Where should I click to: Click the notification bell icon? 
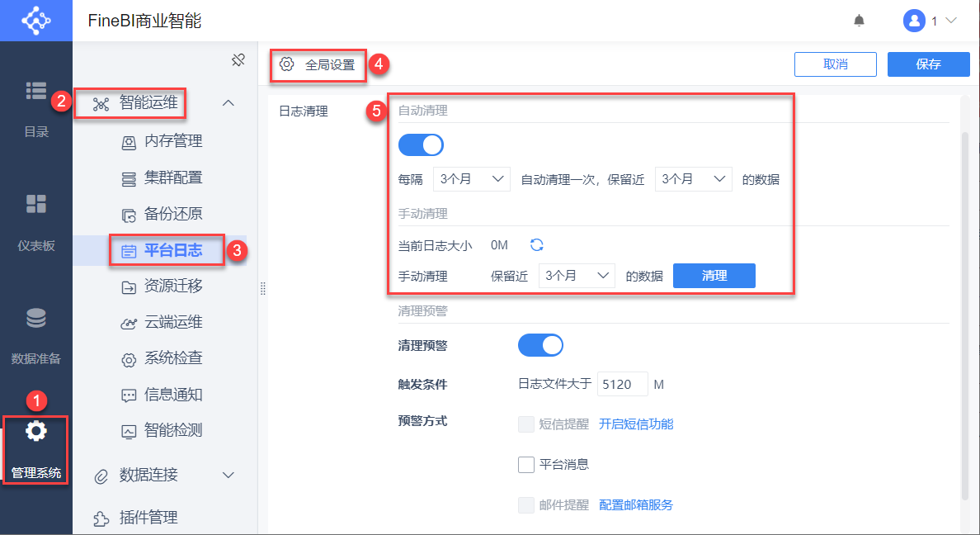click(x=859, y=21)
